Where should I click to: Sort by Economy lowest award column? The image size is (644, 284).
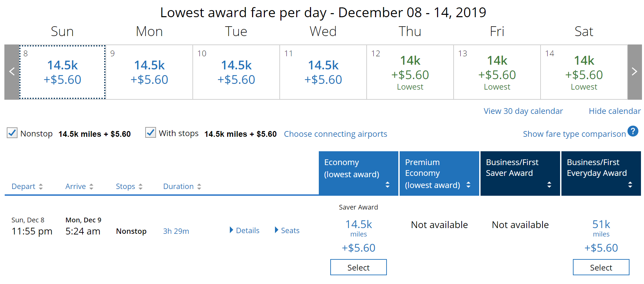[388, 185]
